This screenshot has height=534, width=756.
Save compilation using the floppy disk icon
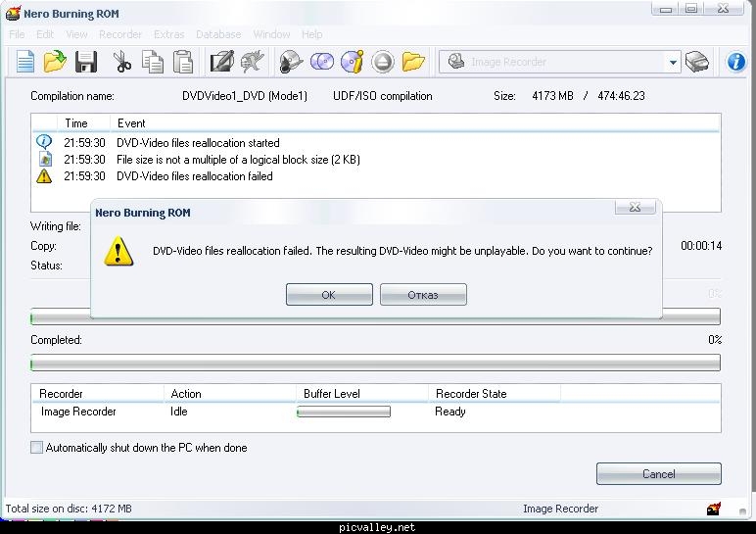(x=86, y=62)
